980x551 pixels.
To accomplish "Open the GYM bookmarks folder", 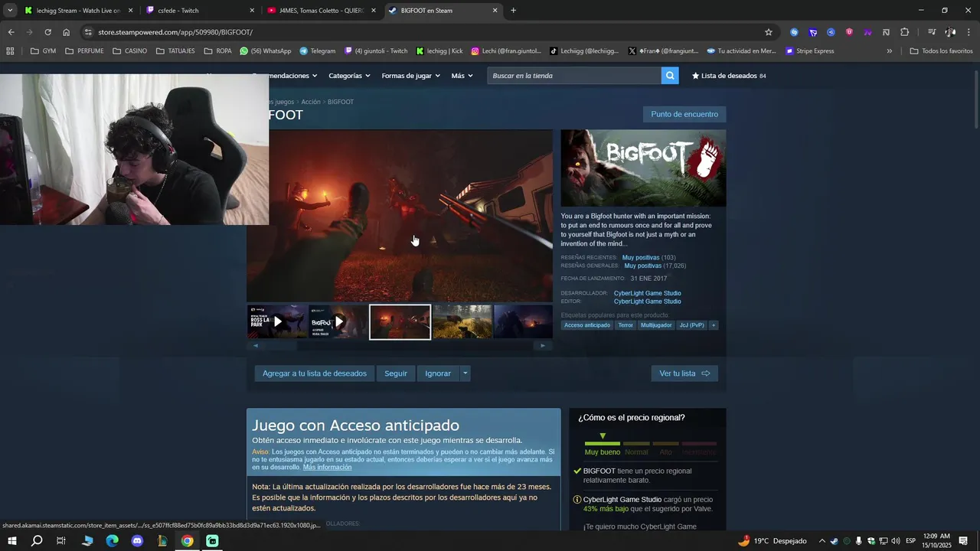I will point(43,51).
